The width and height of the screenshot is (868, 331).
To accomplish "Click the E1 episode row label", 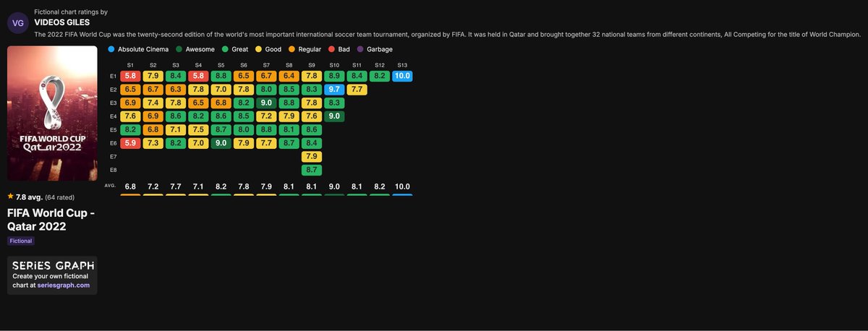I will tap(113, 76).
